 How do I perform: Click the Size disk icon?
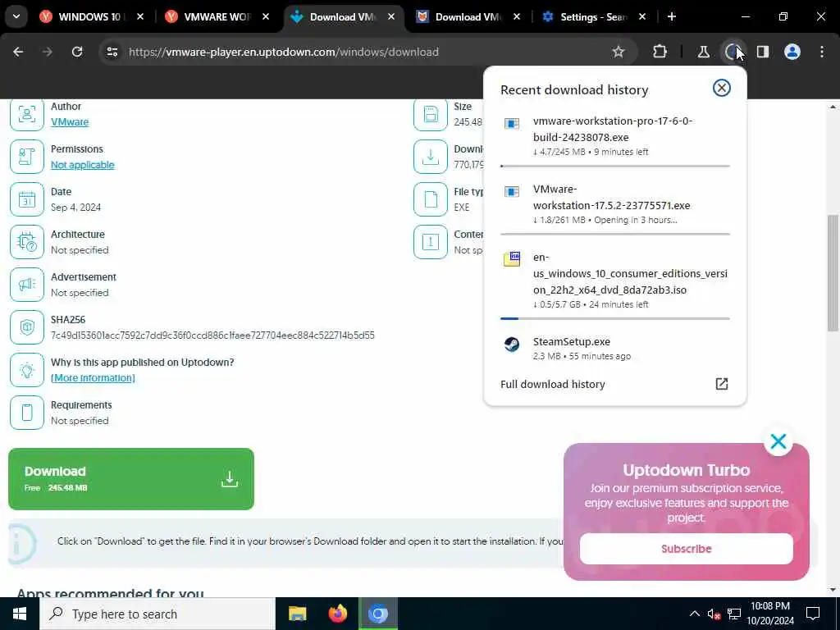[431, 114]
